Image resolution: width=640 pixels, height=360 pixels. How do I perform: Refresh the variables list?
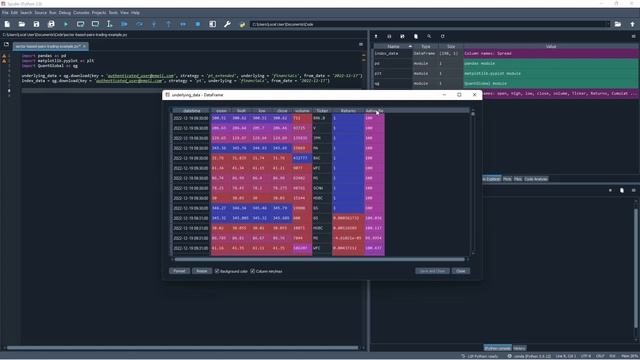[442, 36]
